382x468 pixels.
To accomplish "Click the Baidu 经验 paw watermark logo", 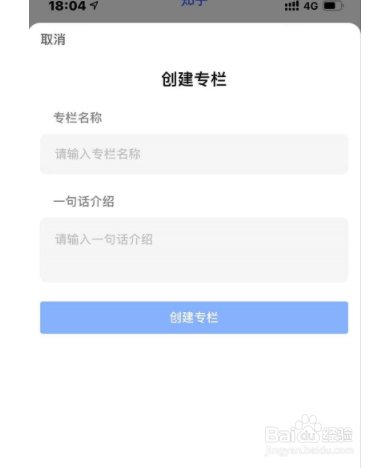I will (x=309, y=429).
